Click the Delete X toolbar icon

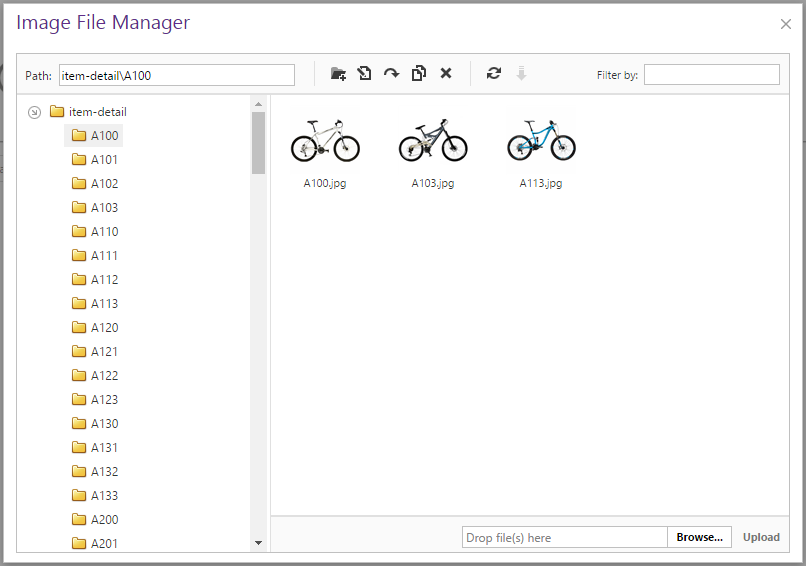click(446, 74)
